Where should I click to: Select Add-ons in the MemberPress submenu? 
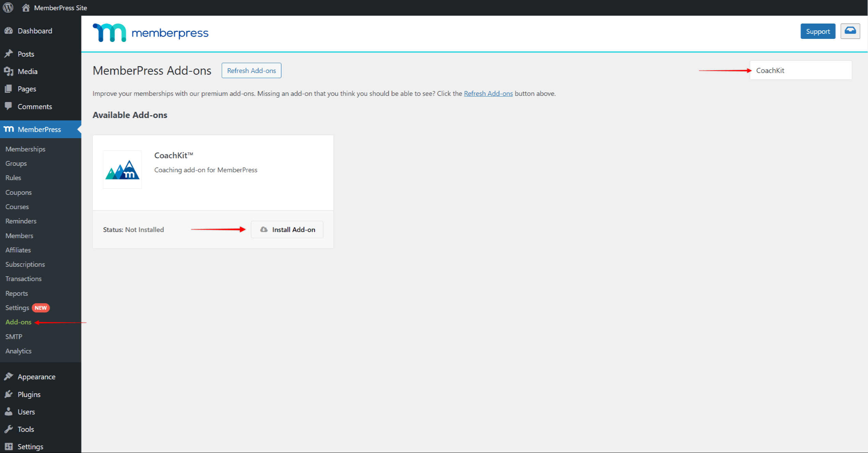[x=18, y=322]
